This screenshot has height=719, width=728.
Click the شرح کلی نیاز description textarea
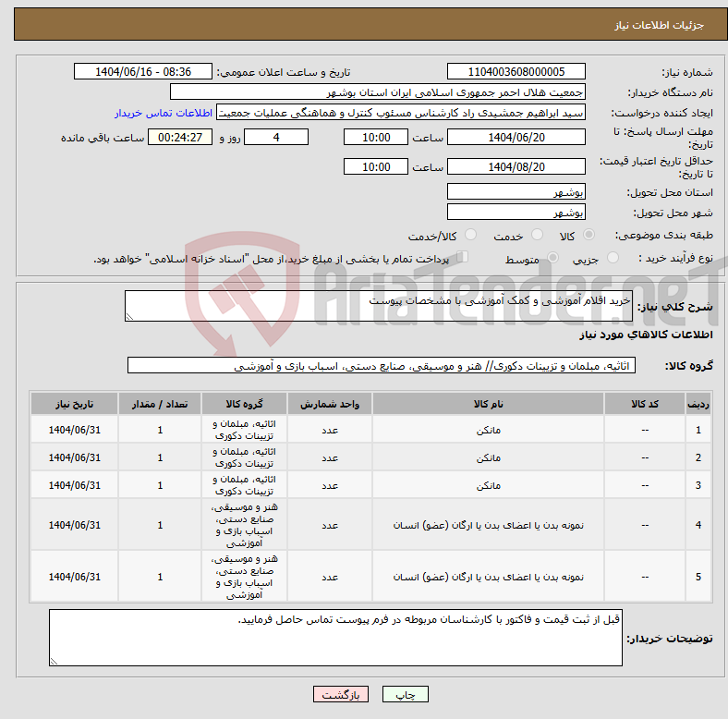point(379,306)
